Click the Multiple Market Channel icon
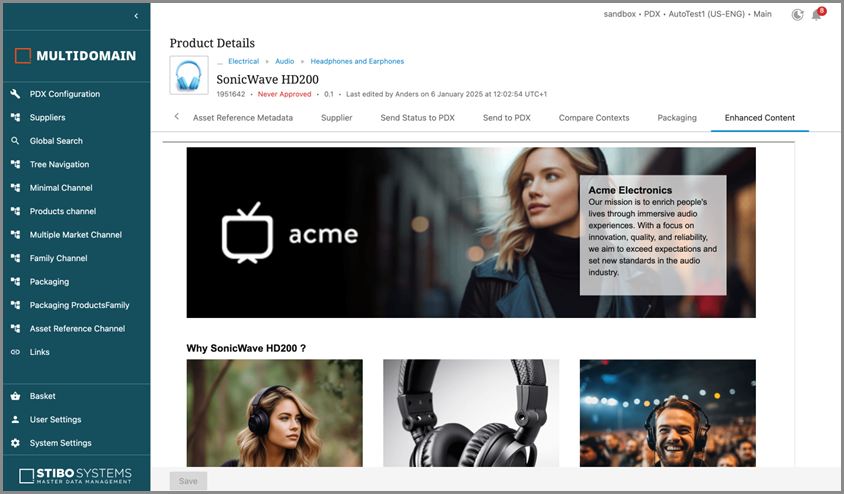 coord(15,235)
